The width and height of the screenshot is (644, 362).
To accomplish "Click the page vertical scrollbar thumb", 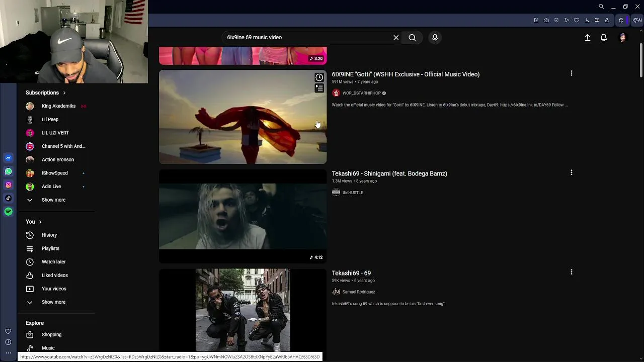I will pos(641,61).
